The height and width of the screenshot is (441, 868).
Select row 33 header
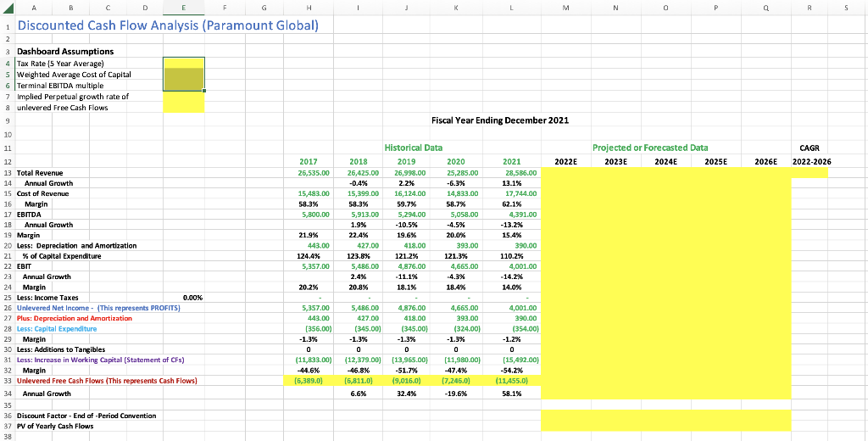coord(7,381)
